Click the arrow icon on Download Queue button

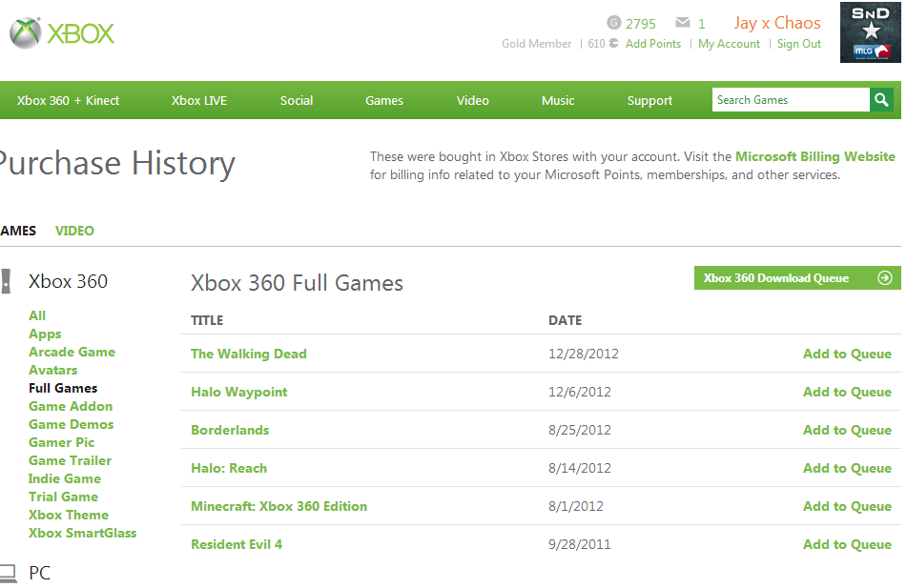click(x=884, y=278)
